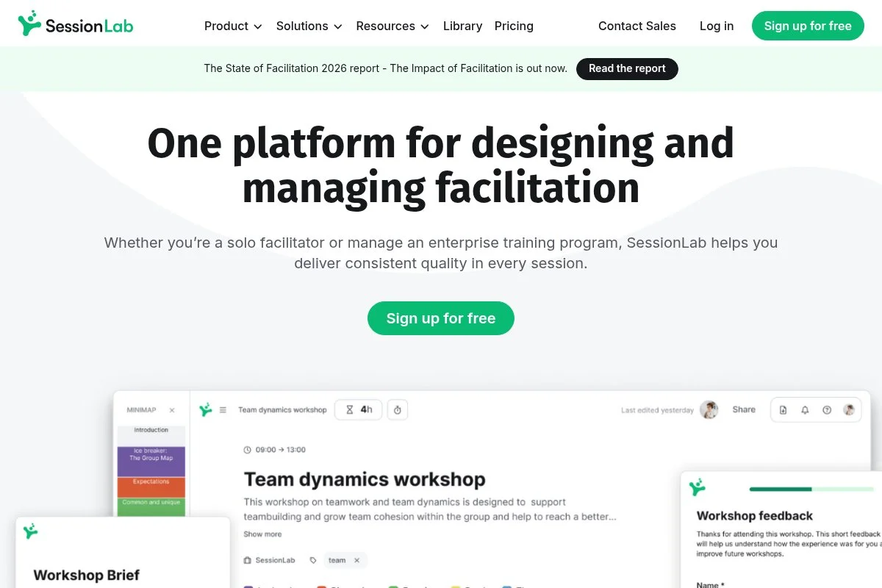Open the help question mark icon

(x=827, y=410)
